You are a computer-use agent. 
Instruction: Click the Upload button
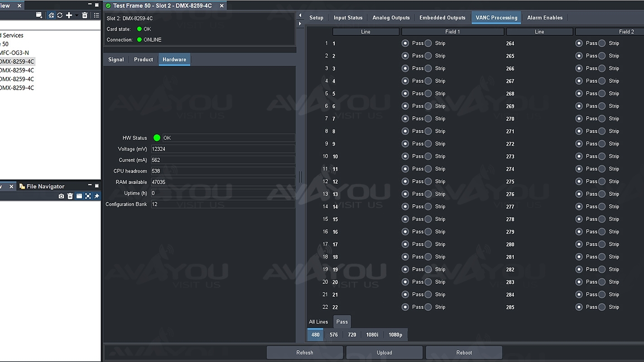pyautogui.click(x=384, y=352)
